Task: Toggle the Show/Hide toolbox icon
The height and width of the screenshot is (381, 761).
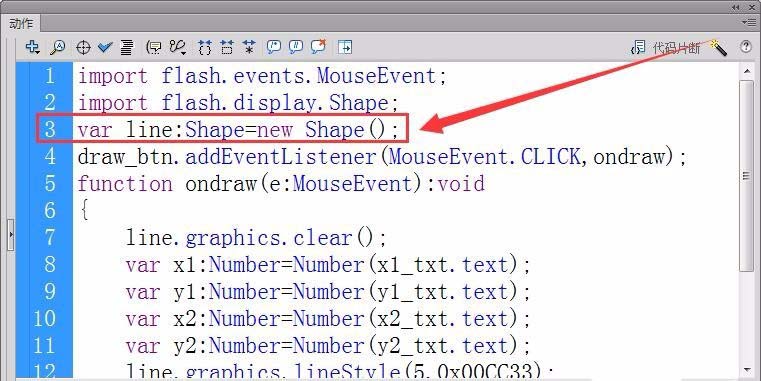Action: [x=345, y=47]
